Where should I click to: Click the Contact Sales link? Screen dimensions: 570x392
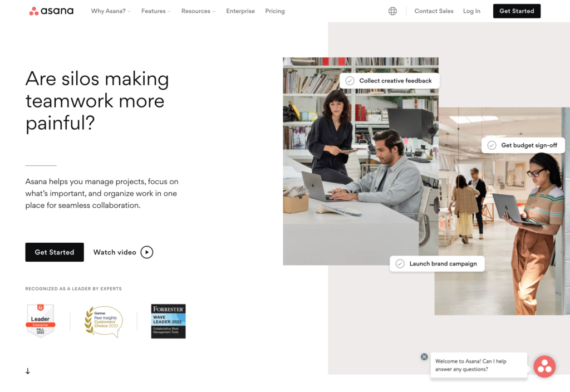coord(434,11)
